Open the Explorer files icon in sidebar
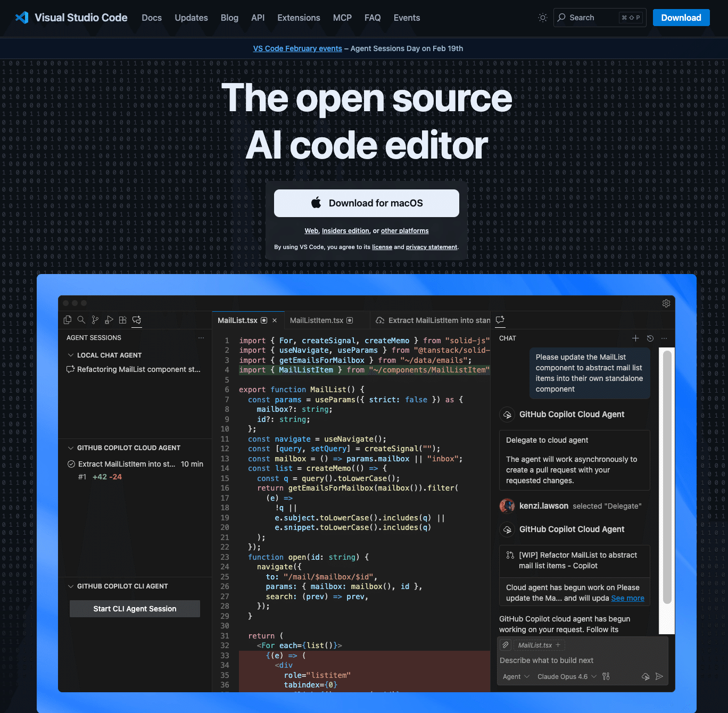 click(x=68, y=320)
